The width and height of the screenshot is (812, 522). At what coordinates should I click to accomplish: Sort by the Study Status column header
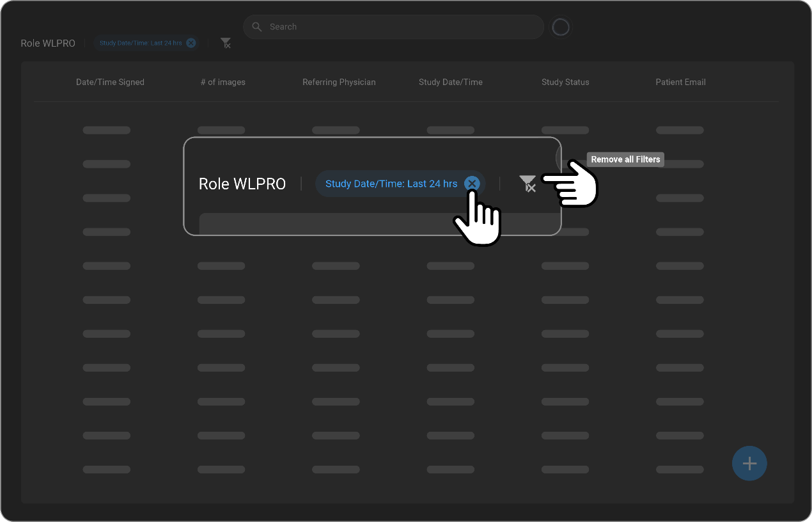click(x=565, y=82)
